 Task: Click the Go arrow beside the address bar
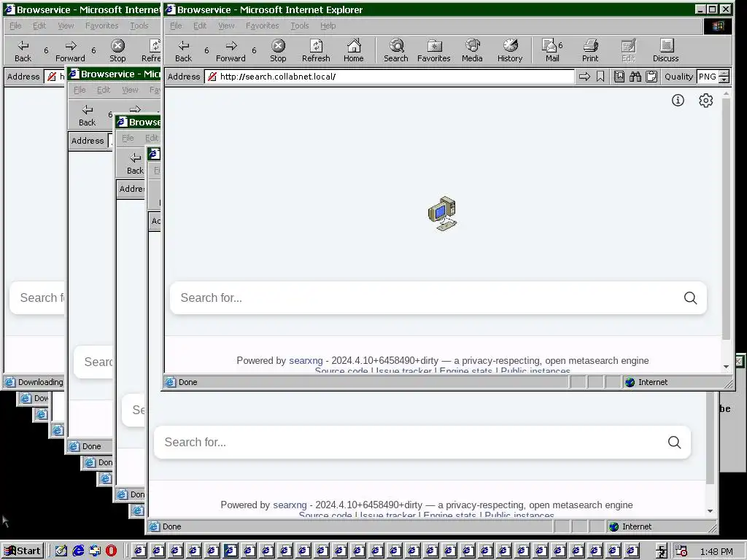pos(584,76)
